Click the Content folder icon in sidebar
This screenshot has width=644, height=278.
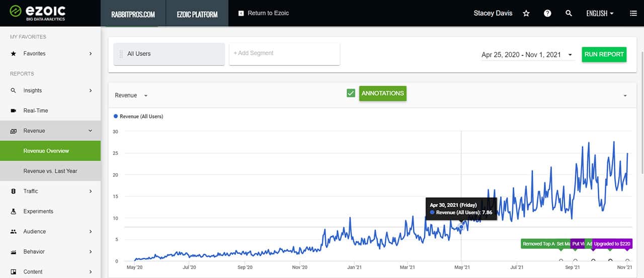point(13,272)
